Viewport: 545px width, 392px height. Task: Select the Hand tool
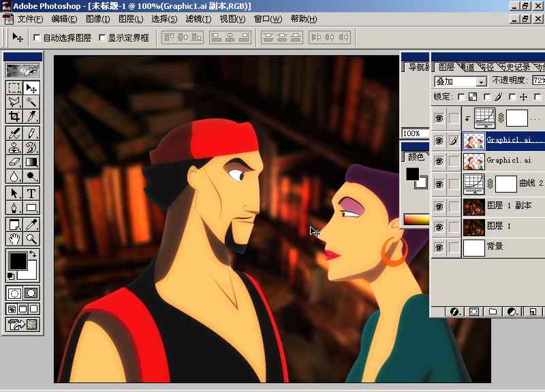click(14, 238)
